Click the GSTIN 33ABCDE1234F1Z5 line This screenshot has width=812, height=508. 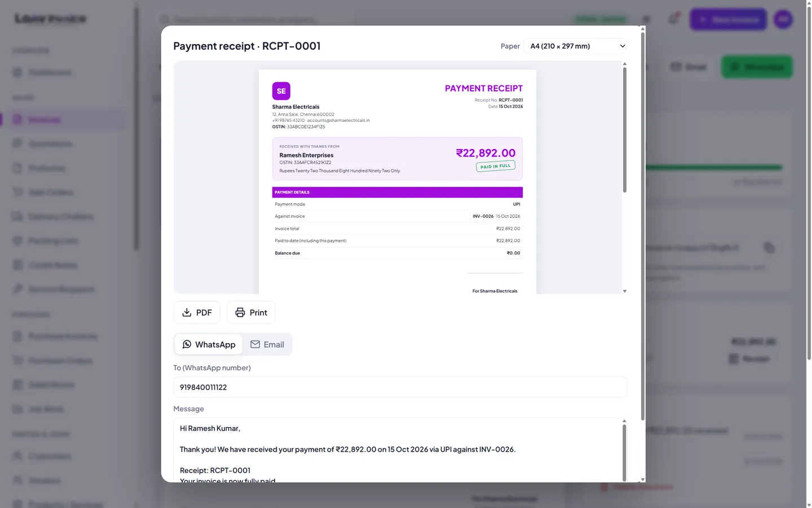pyautogui.click(x=299, y=127)
